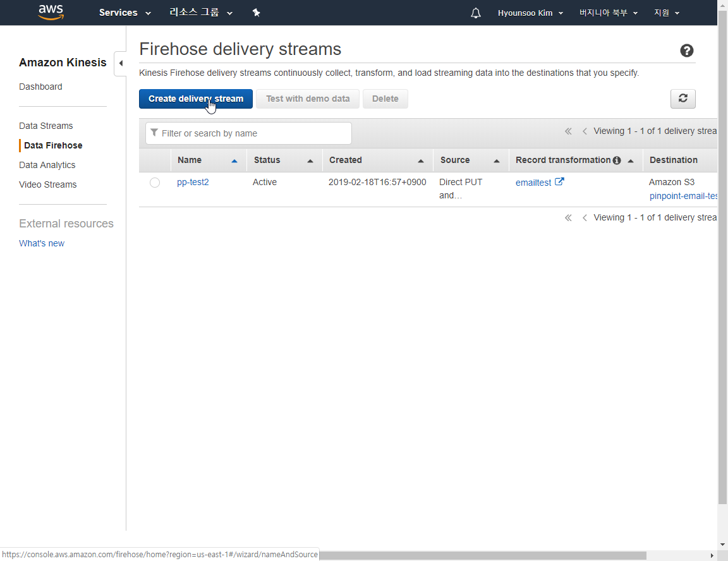This screenshot has width=728, height=561.
Task: Click the horizontal scrollbar thumb
Action: pos(483,555)
